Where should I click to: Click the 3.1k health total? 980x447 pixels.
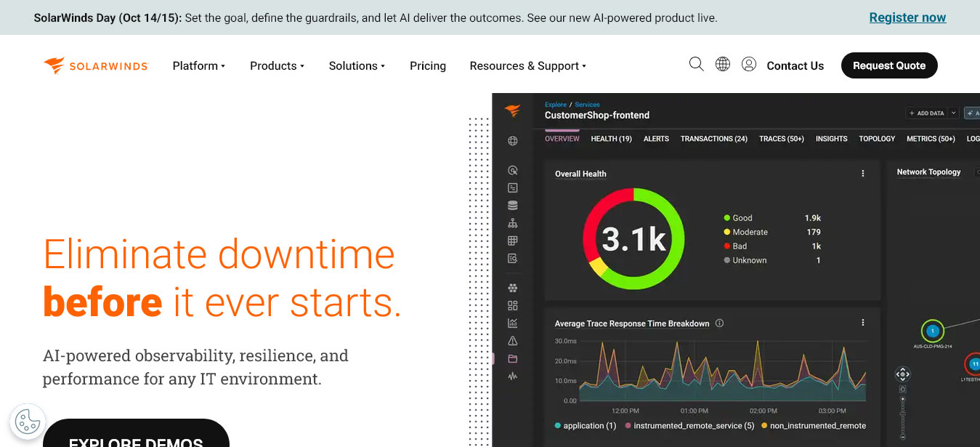[634, 239]
